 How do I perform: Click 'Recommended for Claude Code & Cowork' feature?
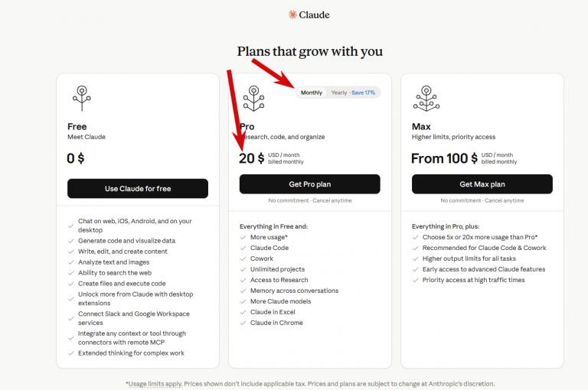pos(484,248)
